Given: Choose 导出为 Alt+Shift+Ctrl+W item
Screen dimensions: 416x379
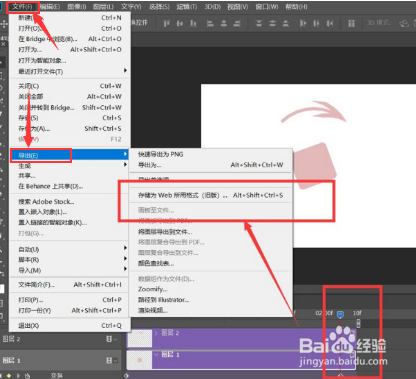Looking at the screenshot, I should tap(211, 165).
